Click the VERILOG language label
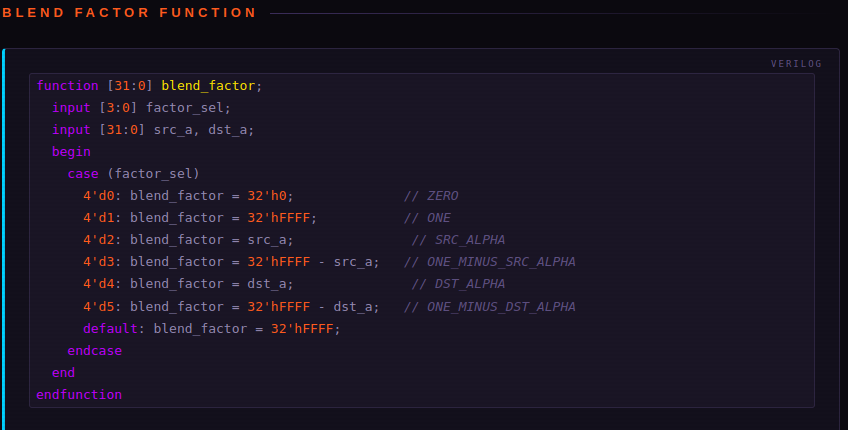848x430 pixels. [796, 64]
